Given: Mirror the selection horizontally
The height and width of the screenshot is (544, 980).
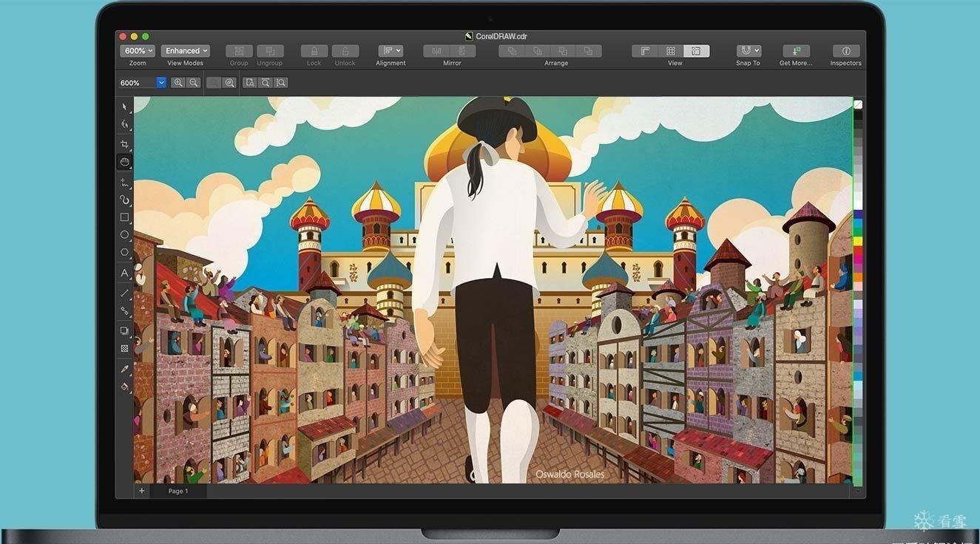Looking at the screenshot, I should click(x=436, y=51).
